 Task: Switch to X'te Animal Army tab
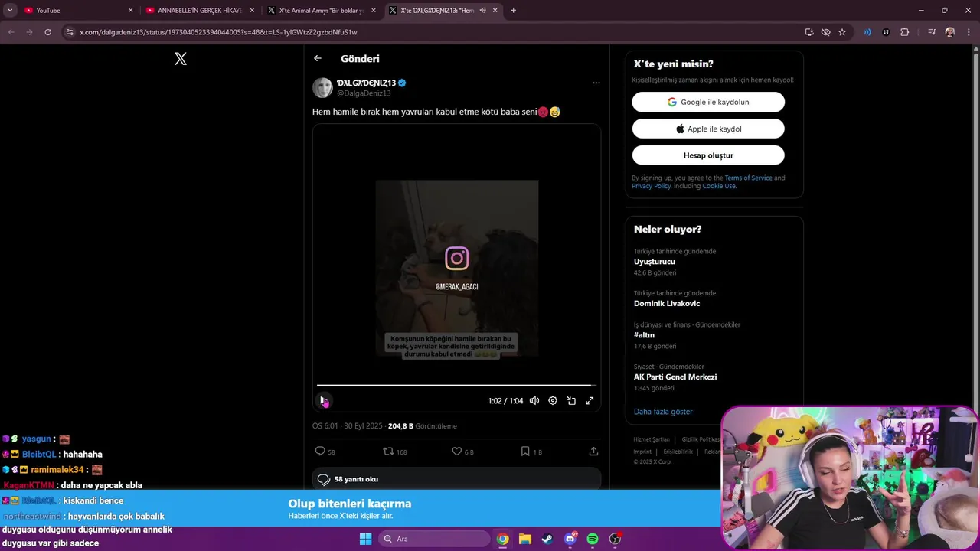click(322, 11)
